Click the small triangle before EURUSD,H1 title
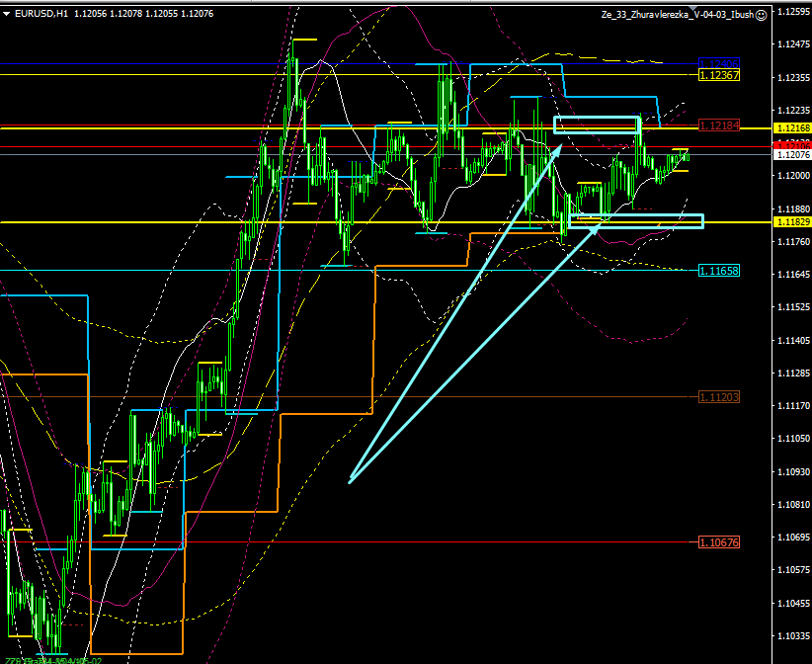 click(7, 14)
